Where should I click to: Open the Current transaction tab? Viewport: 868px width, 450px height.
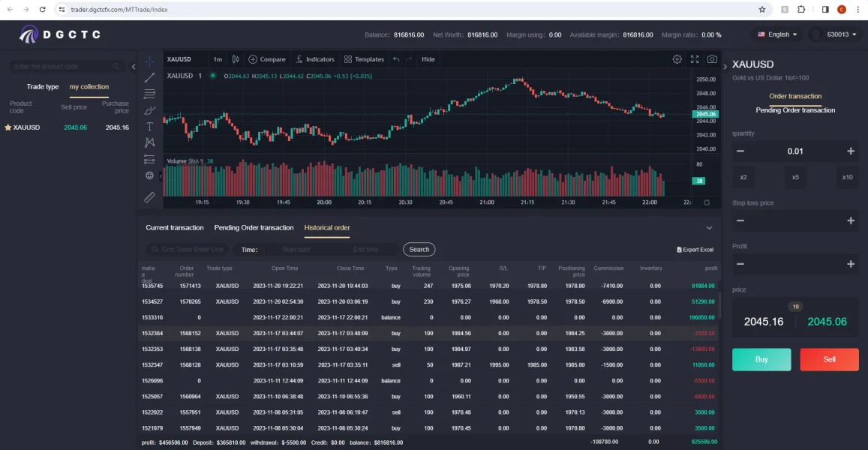175,227
